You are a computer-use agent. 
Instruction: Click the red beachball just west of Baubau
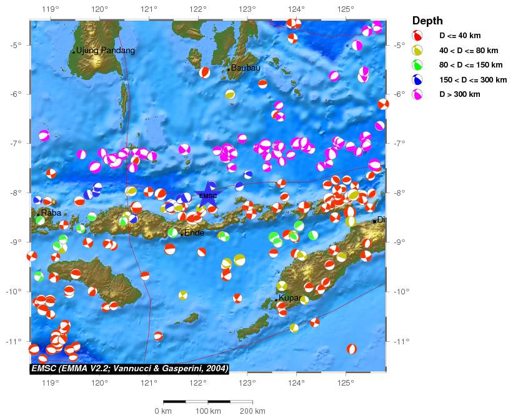[x=204, y=72]
